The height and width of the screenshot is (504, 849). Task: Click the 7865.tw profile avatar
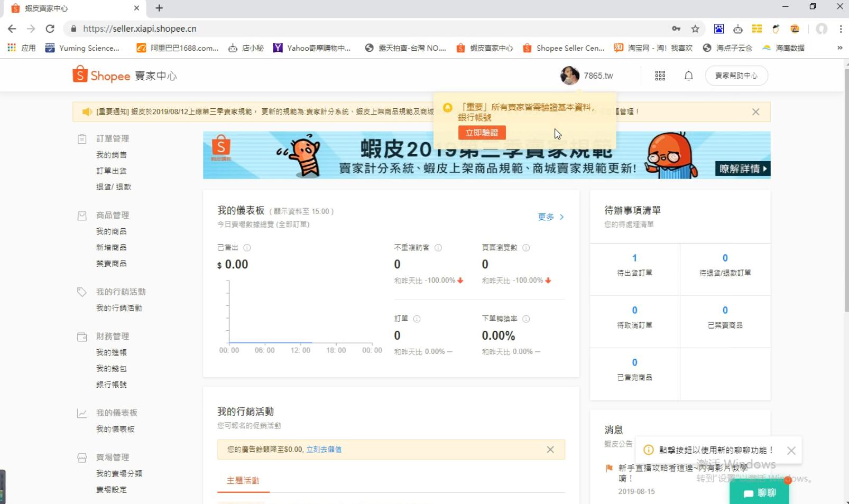(569, 76)
